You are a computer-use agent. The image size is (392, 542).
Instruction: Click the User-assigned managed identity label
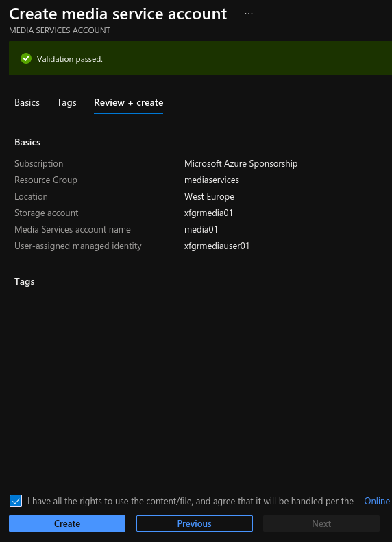click(x=77, y=246)
